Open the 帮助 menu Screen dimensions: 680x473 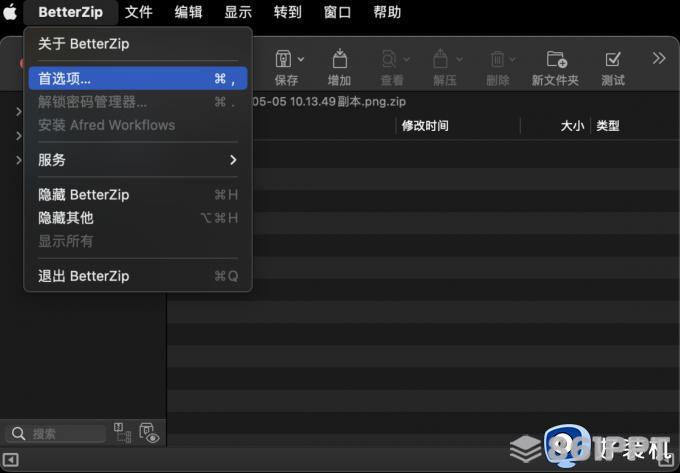387,12
